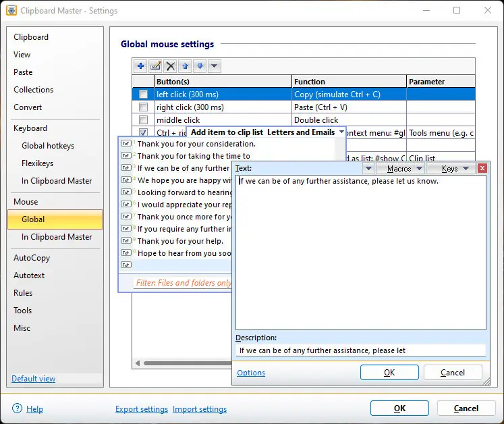The height and width of the screenshot is (424, 504).
Task: Click the Options link in text editor
Action: click(251, 373)
